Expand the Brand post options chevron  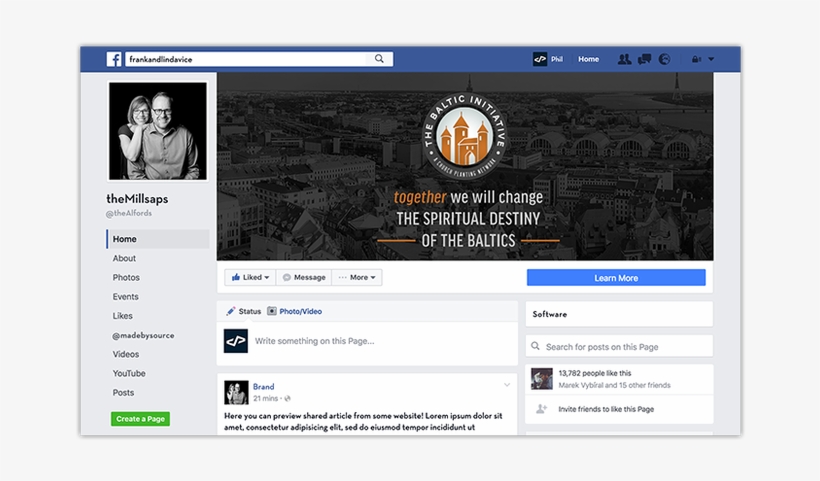click(507, 385)
